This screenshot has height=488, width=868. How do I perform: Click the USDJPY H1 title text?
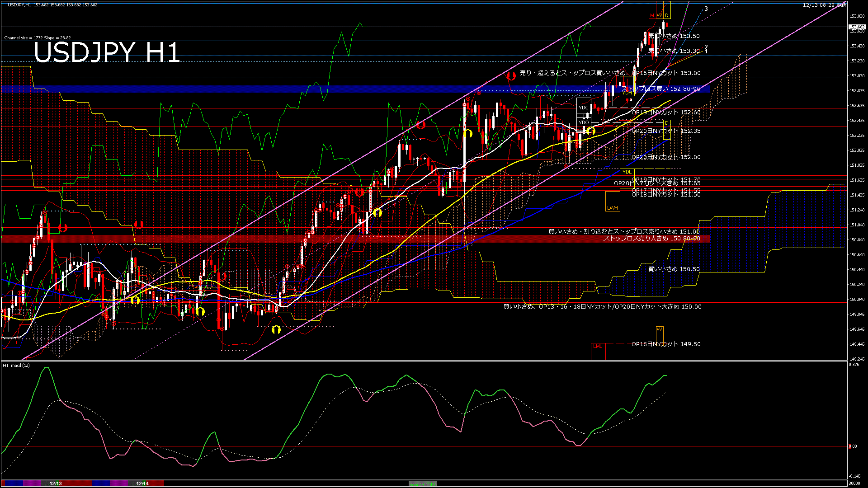point(107,52)
